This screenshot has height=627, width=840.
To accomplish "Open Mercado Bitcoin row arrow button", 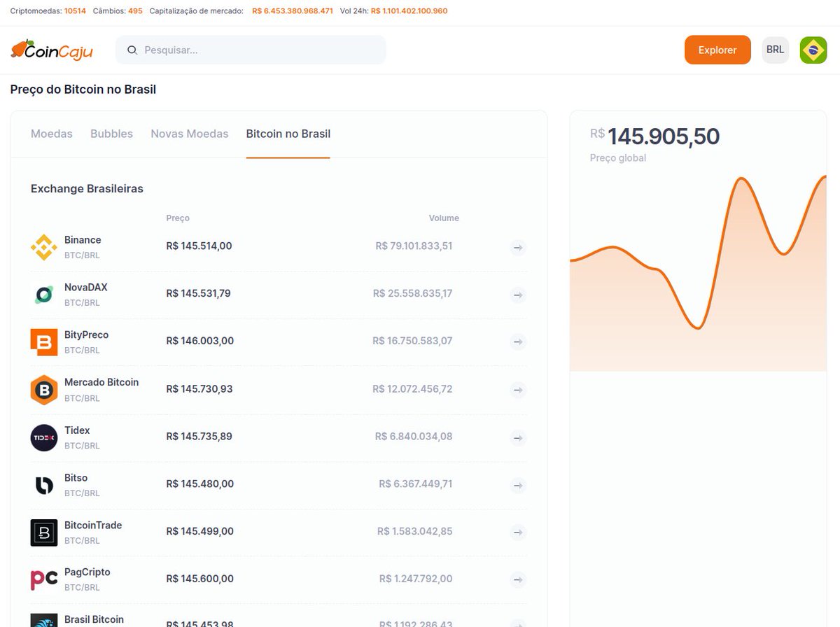I will tap(518, 390).
